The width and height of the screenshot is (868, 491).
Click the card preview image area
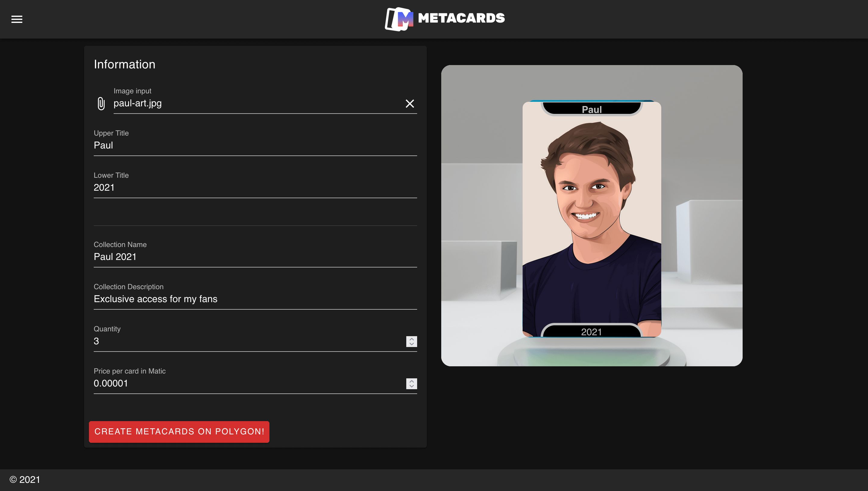592,216
